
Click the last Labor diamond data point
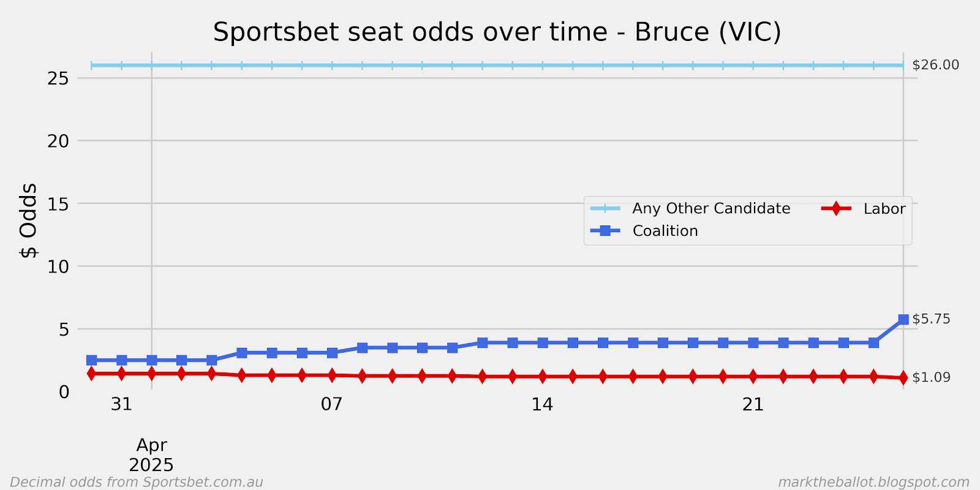coord(903,378)
